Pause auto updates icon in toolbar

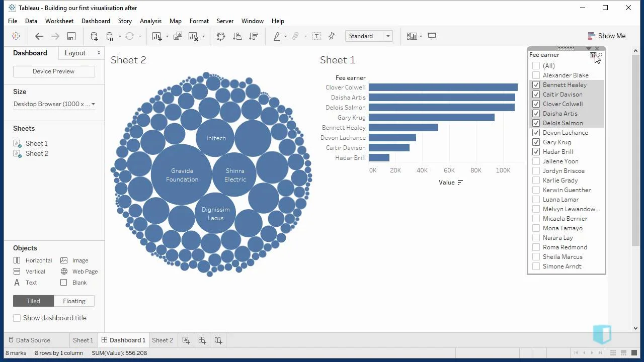click(110, 36)
